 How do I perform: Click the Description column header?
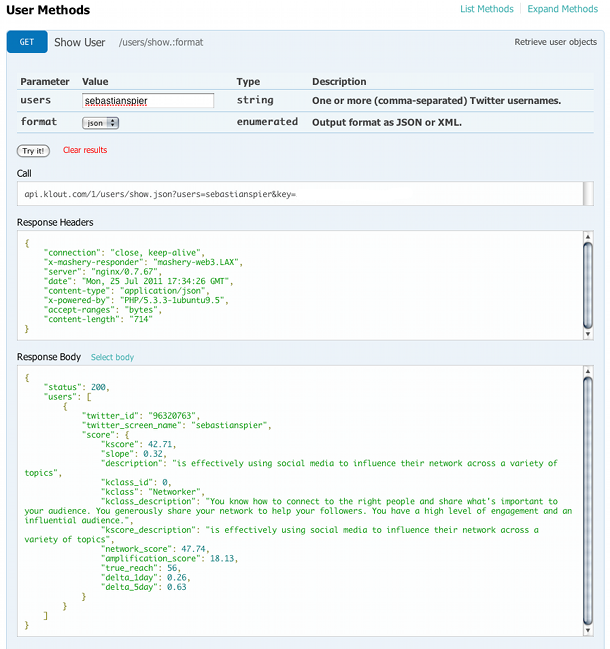[x=339, y=82]
